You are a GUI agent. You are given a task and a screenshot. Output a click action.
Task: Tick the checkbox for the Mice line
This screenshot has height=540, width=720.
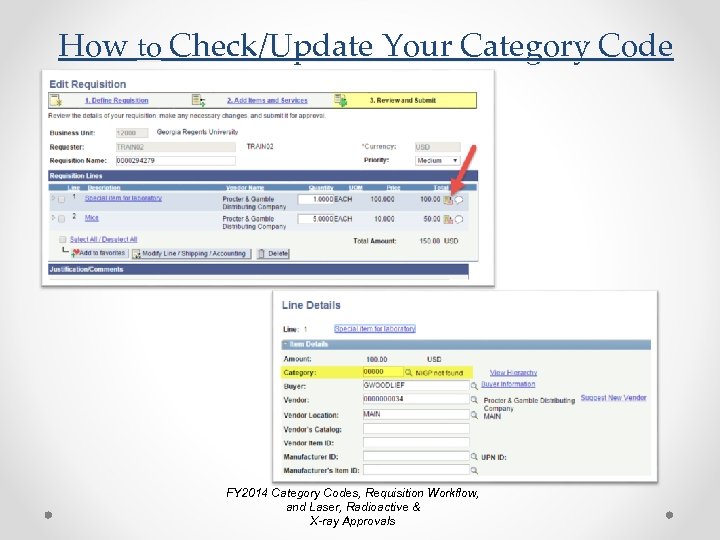pos(62,219)
